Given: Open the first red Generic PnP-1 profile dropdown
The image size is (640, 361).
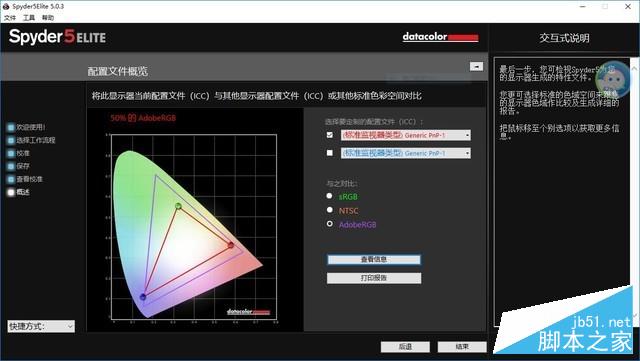Looking at the screenshot, I should click(x=406, y=135).
